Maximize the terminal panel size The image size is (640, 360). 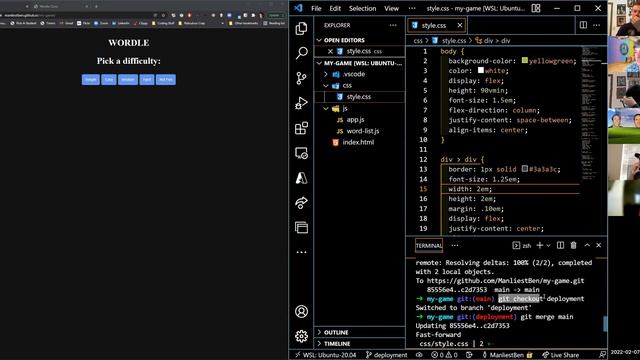[x=587, y=245]
